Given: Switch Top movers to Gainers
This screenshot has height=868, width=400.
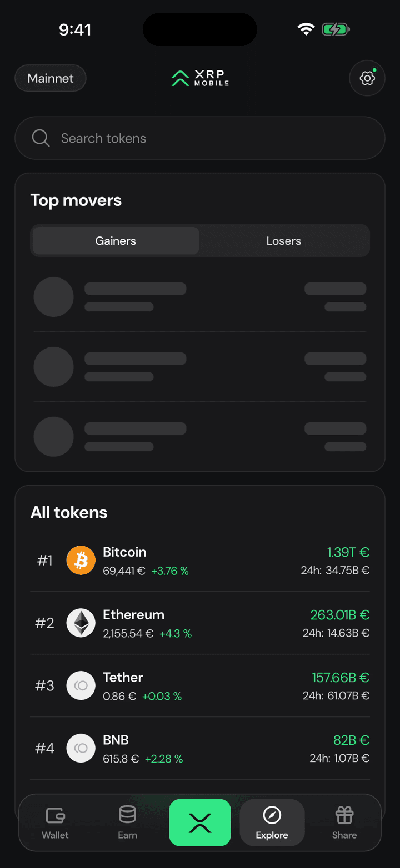Looking at the screenshot, I should tap(116, 241).
